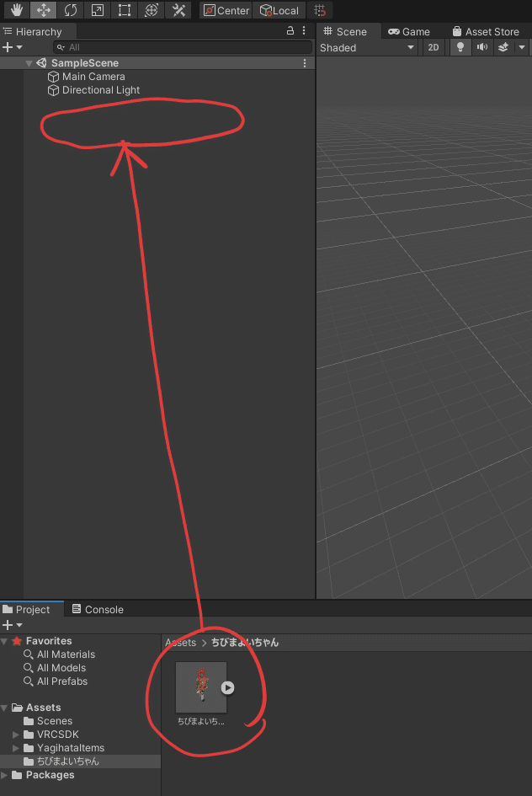Expand the YagihataItems folder
This screenshot has height=796, width=532.
16,748
